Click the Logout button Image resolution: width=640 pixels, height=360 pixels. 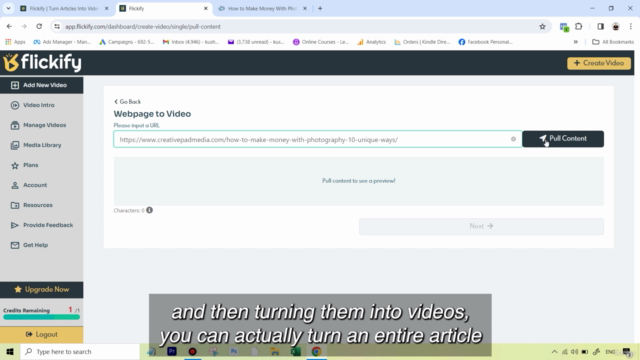[x=42, y=335]
